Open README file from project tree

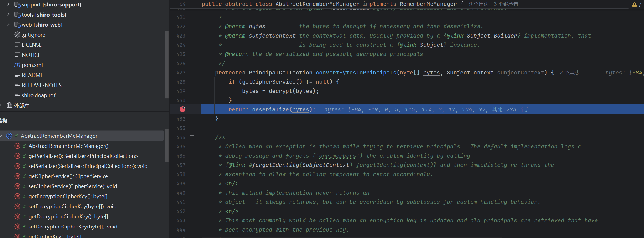(32, 75)
